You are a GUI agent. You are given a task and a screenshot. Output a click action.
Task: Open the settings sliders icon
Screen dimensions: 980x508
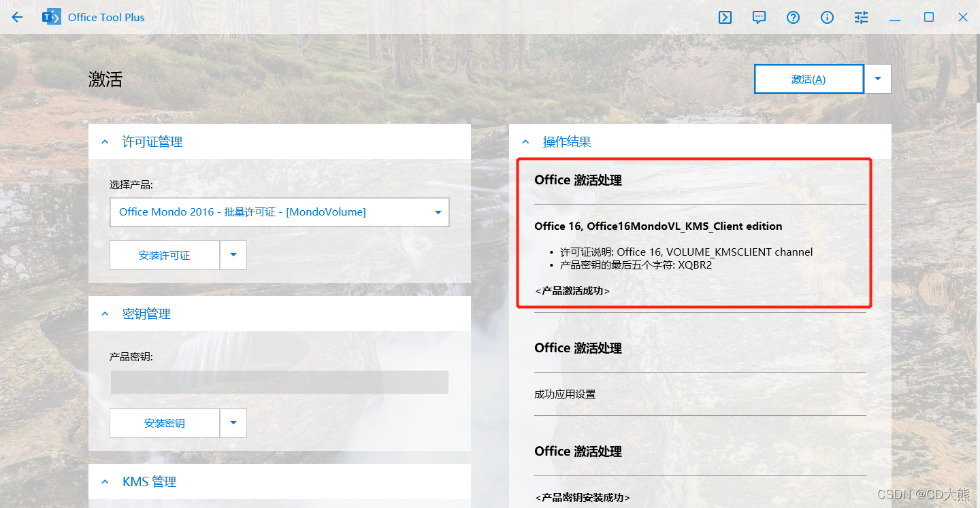[862, 18]
